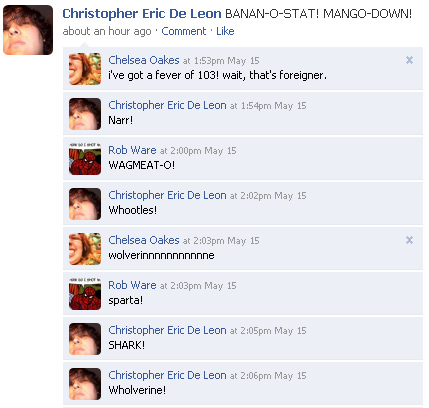
Task: Open Christopher Eric De Leon's name in status header
Action: pos(142,14)
